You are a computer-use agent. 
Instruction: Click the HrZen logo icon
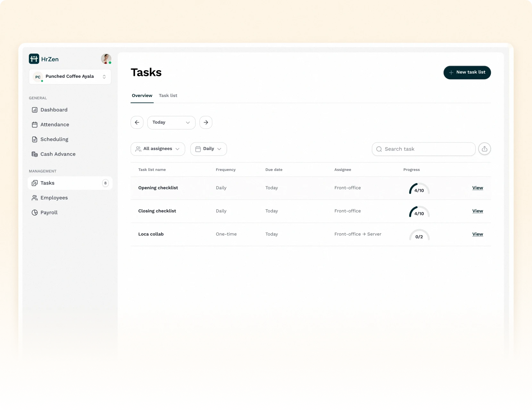[34, 59]
